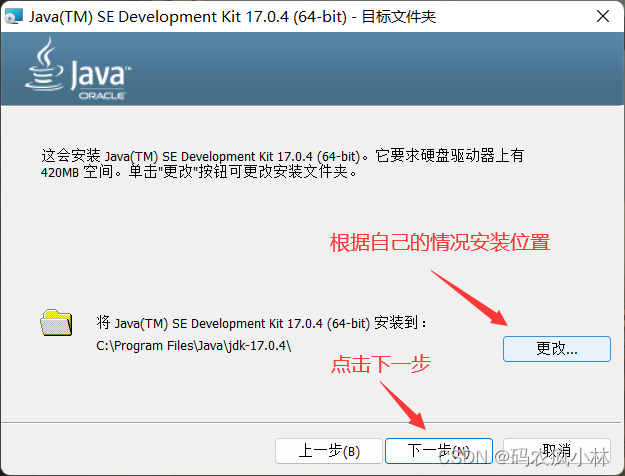Close the Java installer window
This screenshot has height=476, width=625.
click(x=603, y=16)
